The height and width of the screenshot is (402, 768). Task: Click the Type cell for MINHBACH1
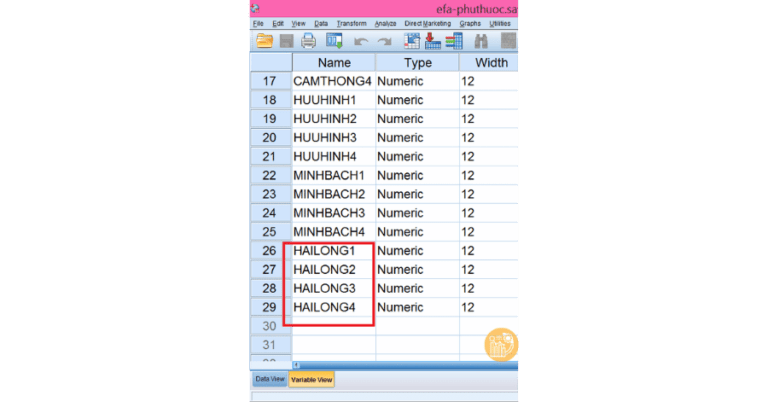coord(417,175)
